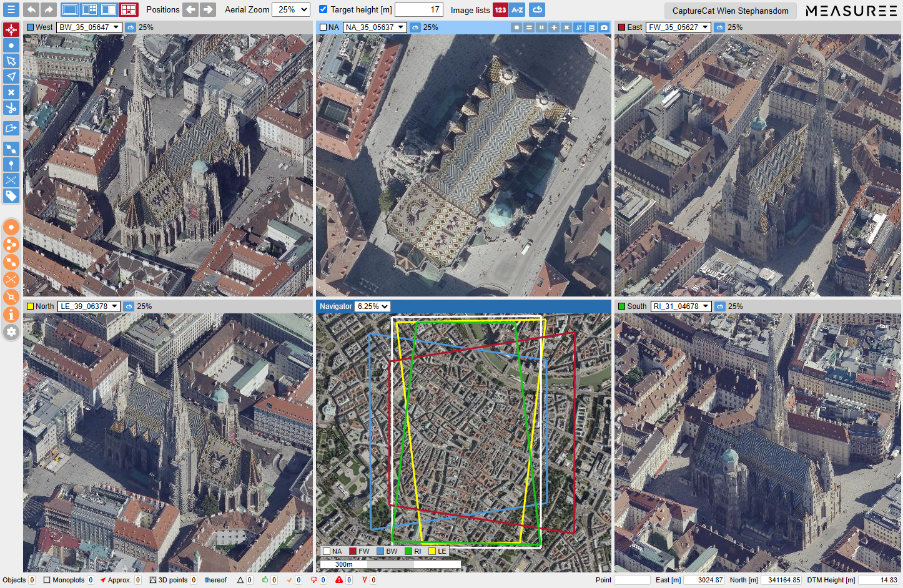The image size is (903, 588).
Task: Click the undo arrow button
Action: 31,10
